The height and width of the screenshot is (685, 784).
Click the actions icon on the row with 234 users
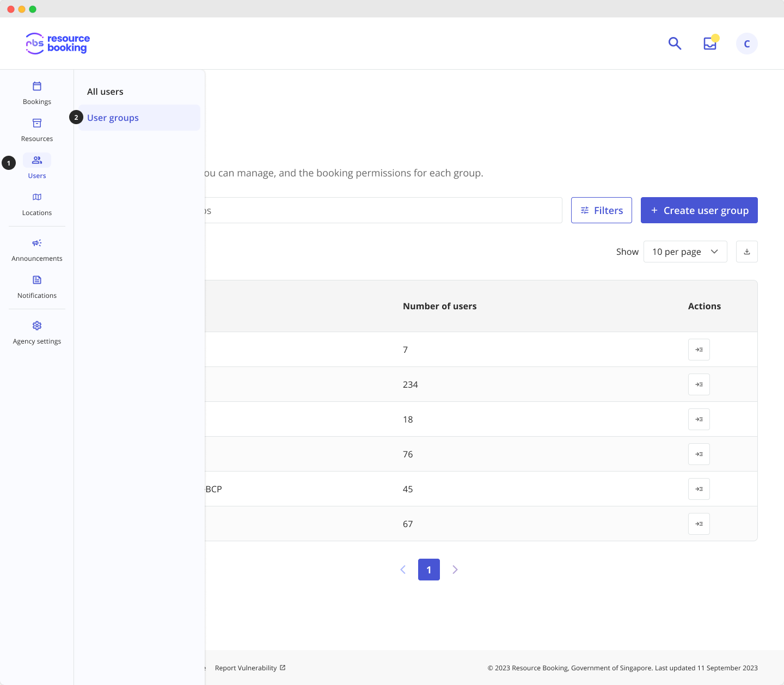(x=699, y=384)
